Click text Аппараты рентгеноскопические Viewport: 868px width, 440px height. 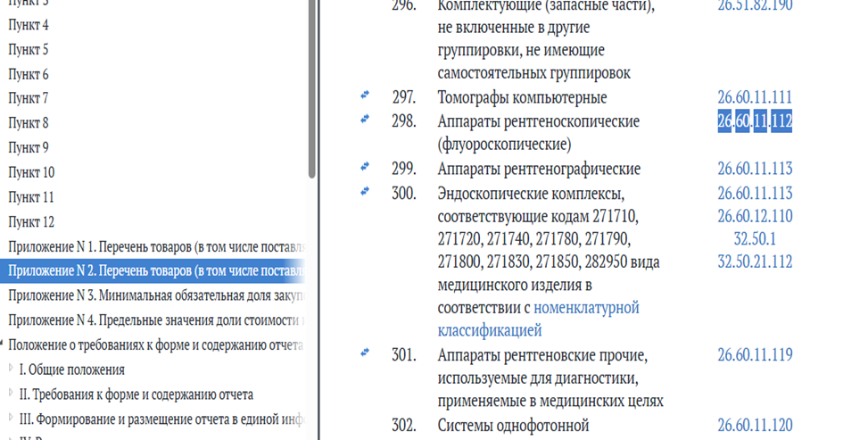tap(538, 121)
